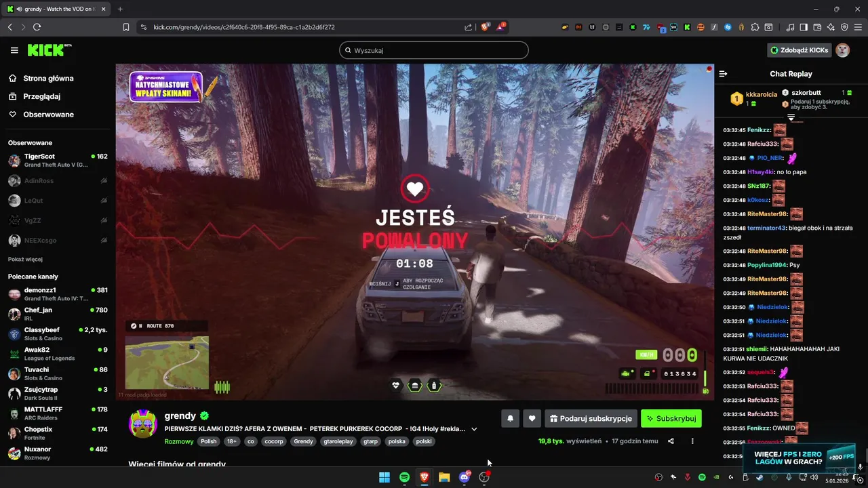
Task: Open Spotify from the taskbar
Action: click(x=404, y=477)
